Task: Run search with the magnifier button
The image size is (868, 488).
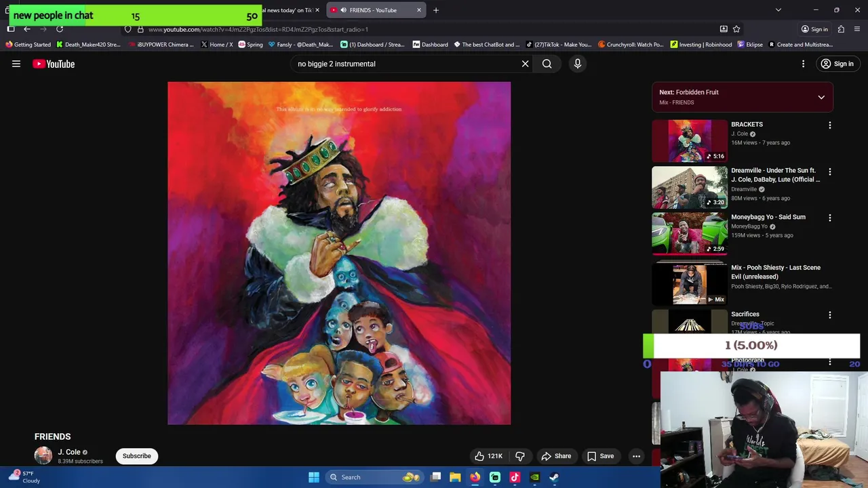Action: (x=547, y=64)
